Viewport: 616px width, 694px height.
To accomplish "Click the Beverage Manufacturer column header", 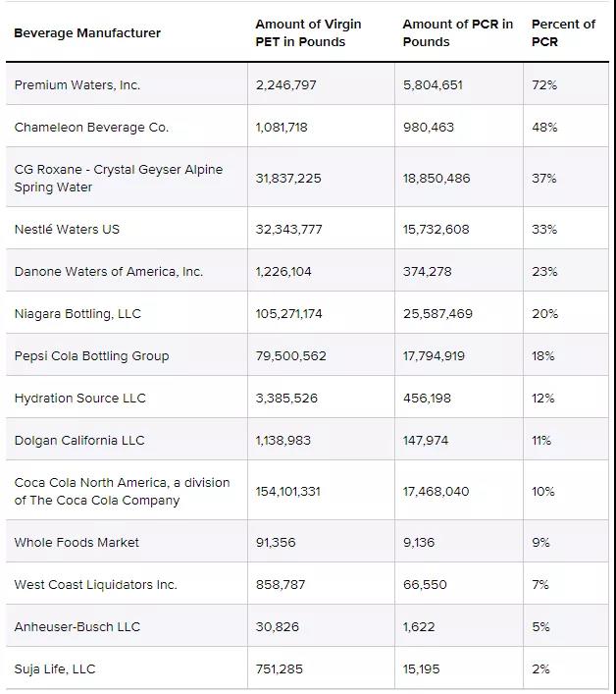I will [87, 33].
